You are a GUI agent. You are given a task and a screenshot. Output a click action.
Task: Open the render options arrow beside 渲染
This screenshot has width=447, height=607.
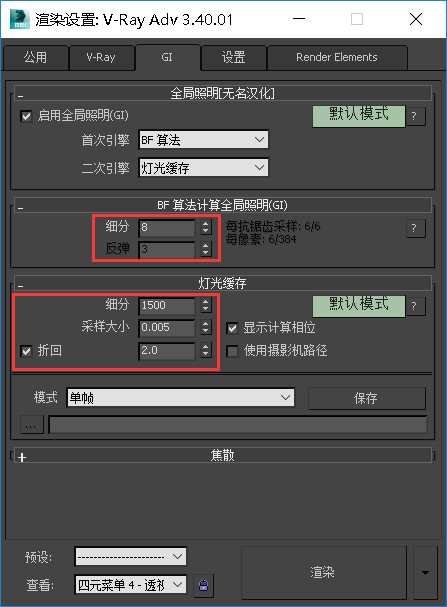(425, 573)
